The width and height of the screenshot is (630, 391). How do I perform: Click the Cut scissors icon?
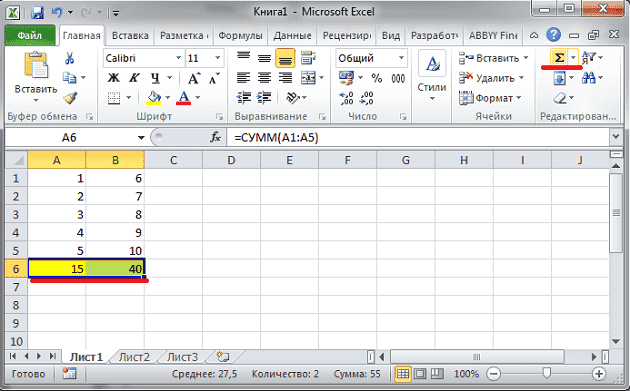pyautogui.click(x=70, y=58)
